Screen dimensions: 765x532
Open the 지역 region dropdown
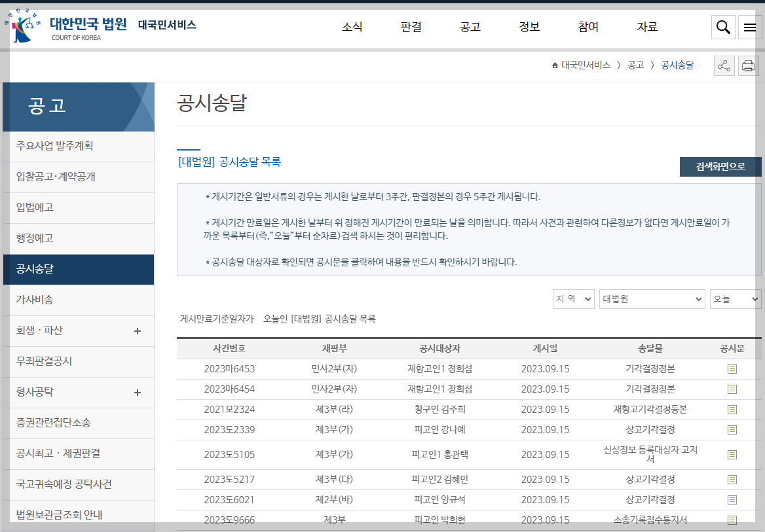point(573,299)
